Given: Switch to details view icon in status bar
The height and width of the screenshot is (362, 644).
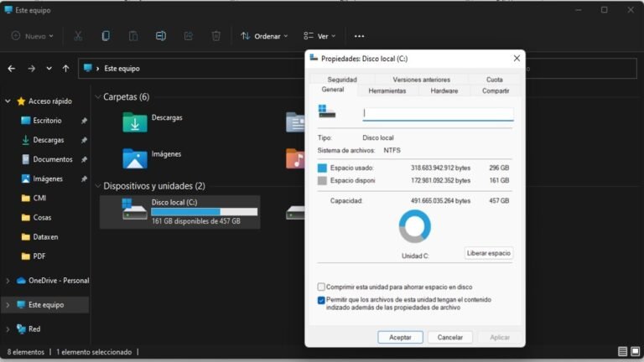Looking at the screenshot, I should tap(623, 351).
